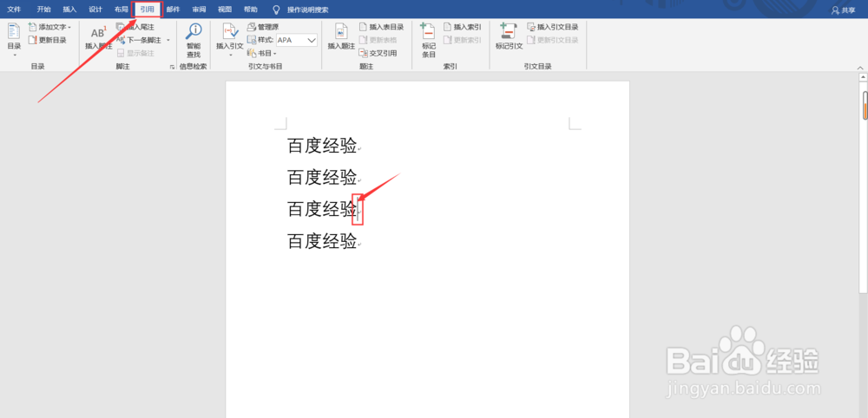Switch to the 插入 (Insert) tab
The height and width of the screenshot is (418, 868).
69,10
